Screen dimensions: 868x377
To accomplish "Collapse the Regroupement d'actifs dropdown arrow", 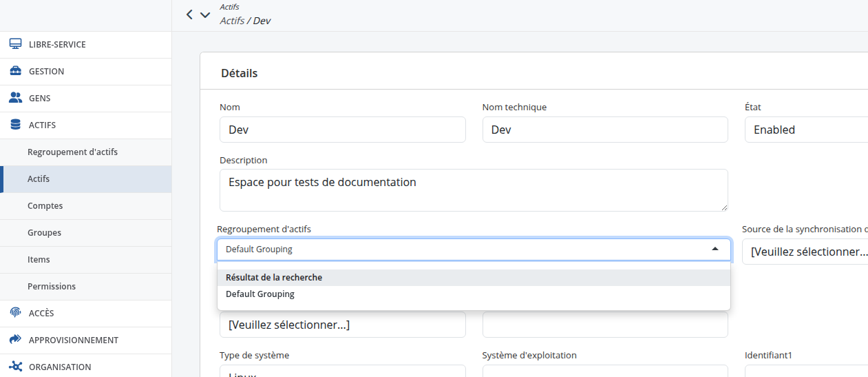I will pyautogui.click(x=715, y=249).
